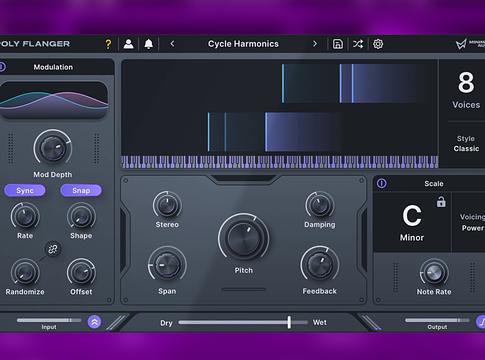Click the Span knob
Screen dimensions: 485x360
coord(167,266)
